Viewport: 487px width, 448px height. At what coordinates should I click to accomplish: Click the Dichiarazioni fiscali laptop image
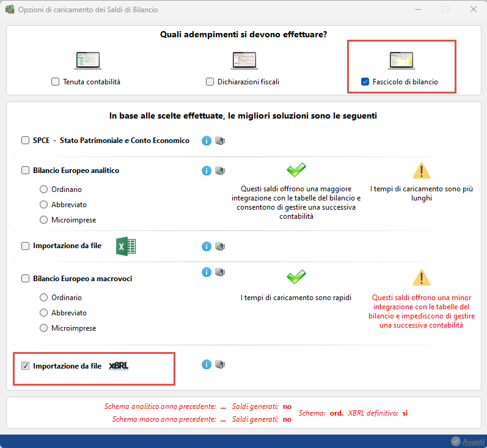click(x=244, y=61)
